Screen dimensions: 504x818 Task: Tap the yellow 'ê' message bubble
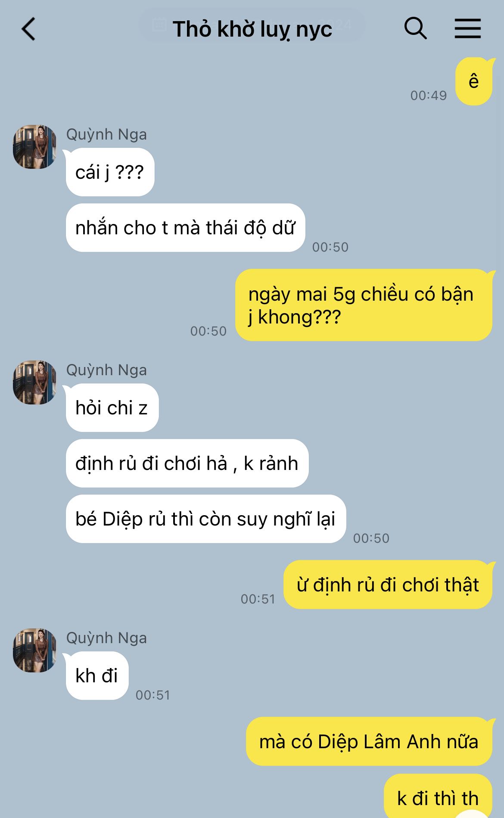[473, 81]
